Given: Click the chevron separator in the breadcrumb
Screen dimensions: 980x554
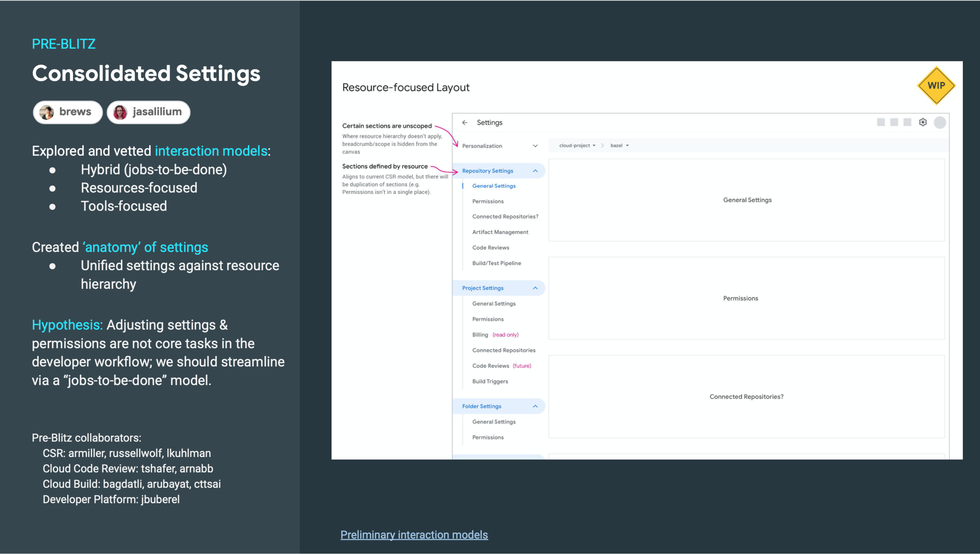Looking at the screenshot, I should click(603, 145).
